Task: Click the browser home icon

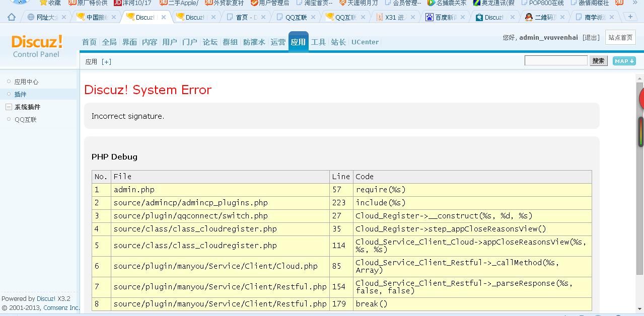Action: point(11,17)
